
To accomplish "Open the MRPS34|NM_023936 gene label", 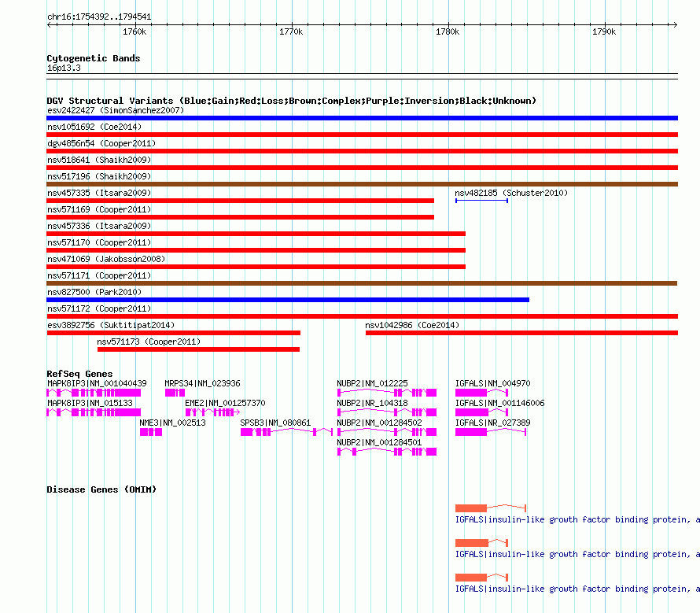I will (202, 383).
